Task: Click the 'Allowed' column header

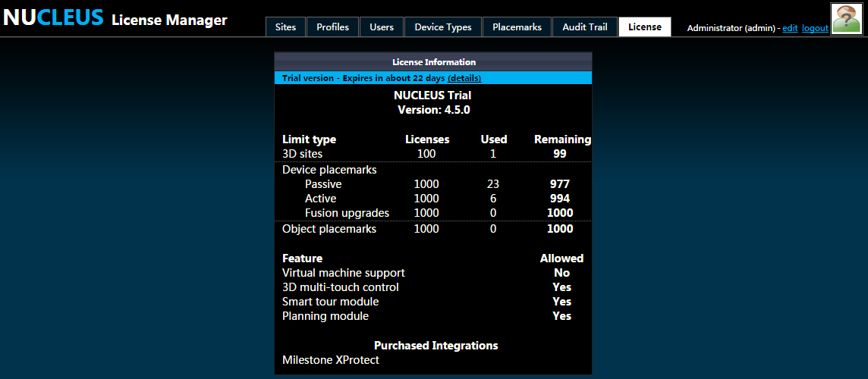Action: coord(562,258)
